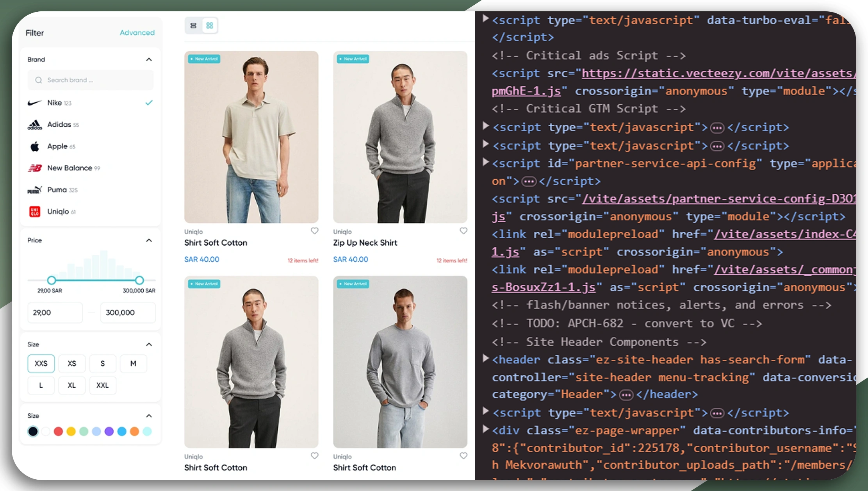Screen dimensions: 868x491
Task: Click the Nike brand logo icon
Action: pos(34,103)
